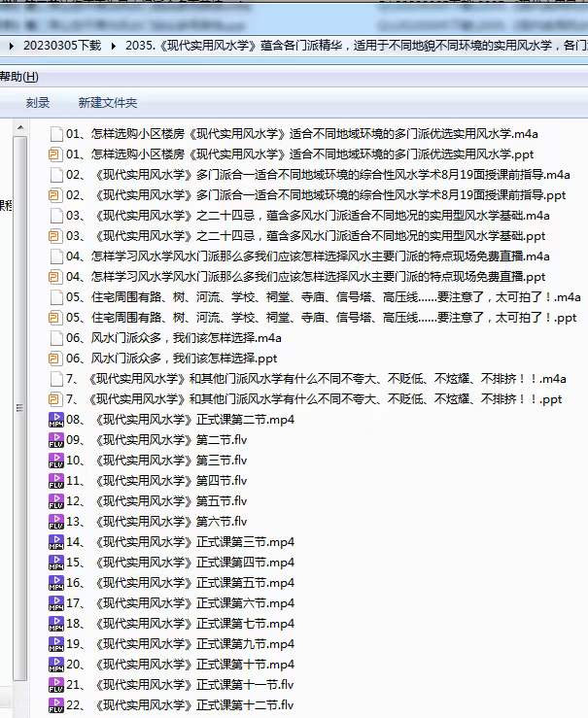Click the PPT icon of 01 ppt file
Image resolution: width=588 pixels, height=718 pixels.
(55, 154)
